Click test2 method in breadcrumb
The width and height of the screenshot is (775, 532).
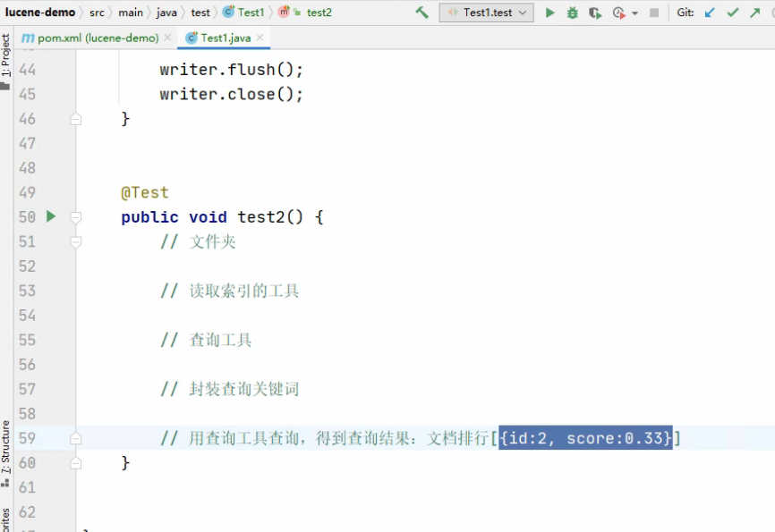305,13
